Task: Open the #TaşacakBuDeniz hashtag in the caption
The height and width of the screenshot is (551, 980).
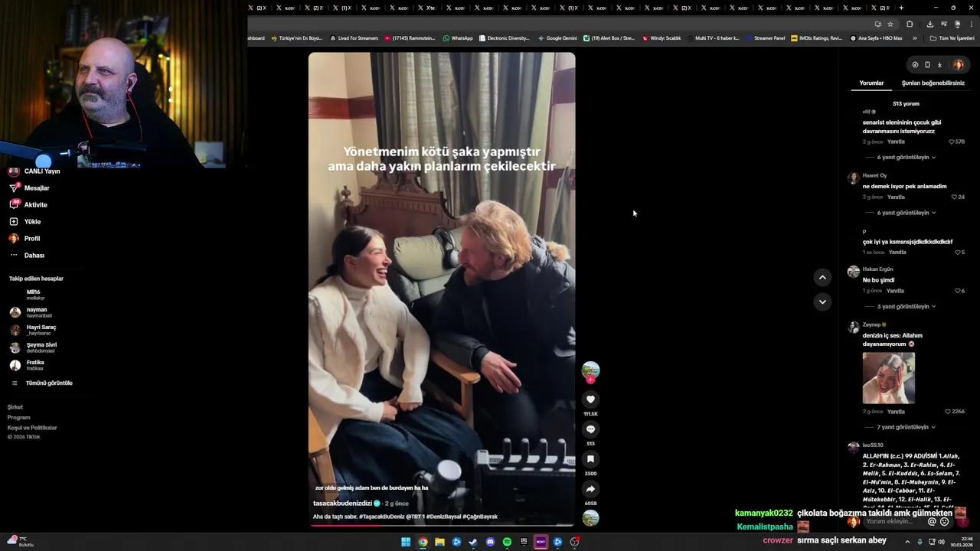Action: tap(382, 517)
